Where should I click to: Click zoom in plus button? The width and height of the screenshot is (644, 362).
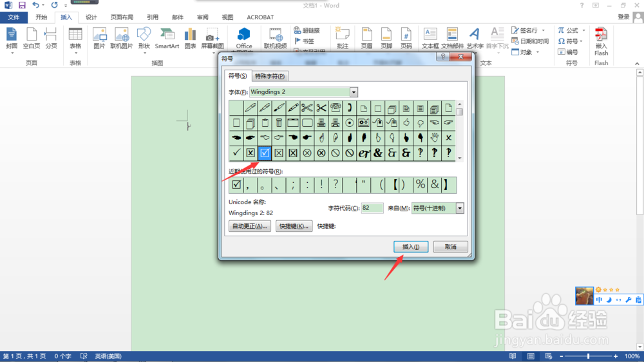point(616,356)
